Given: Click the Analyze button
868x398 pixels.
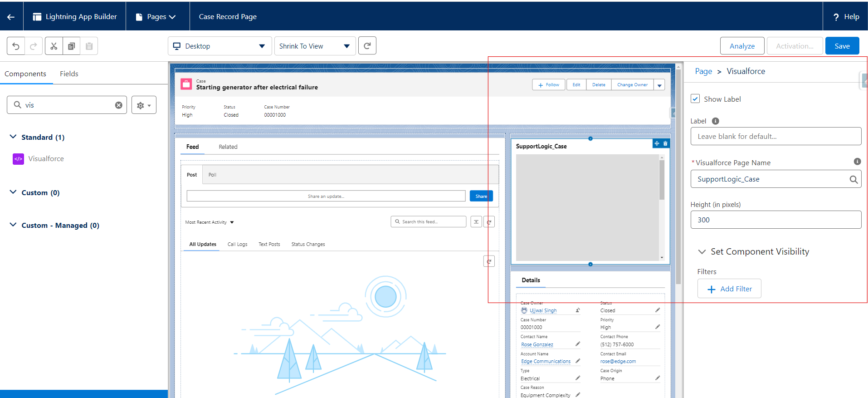Looking at the screenshot, I should click(x=742, y=46).
